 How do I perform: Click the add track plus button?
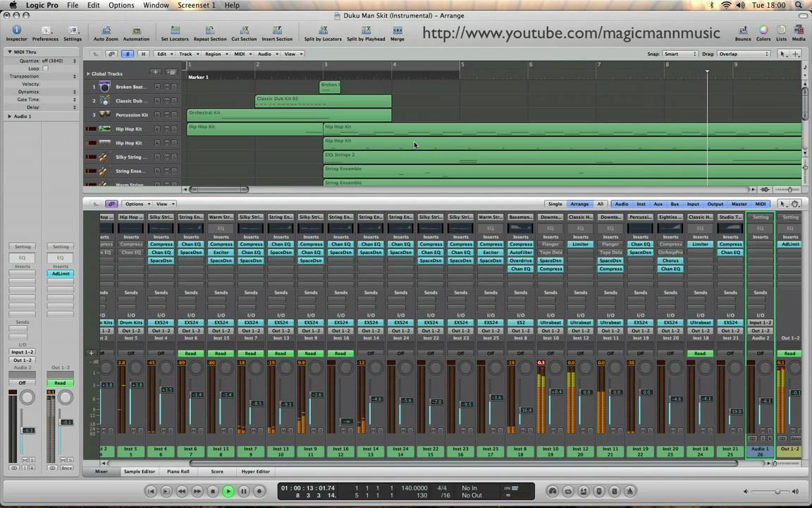pos(155,72)
